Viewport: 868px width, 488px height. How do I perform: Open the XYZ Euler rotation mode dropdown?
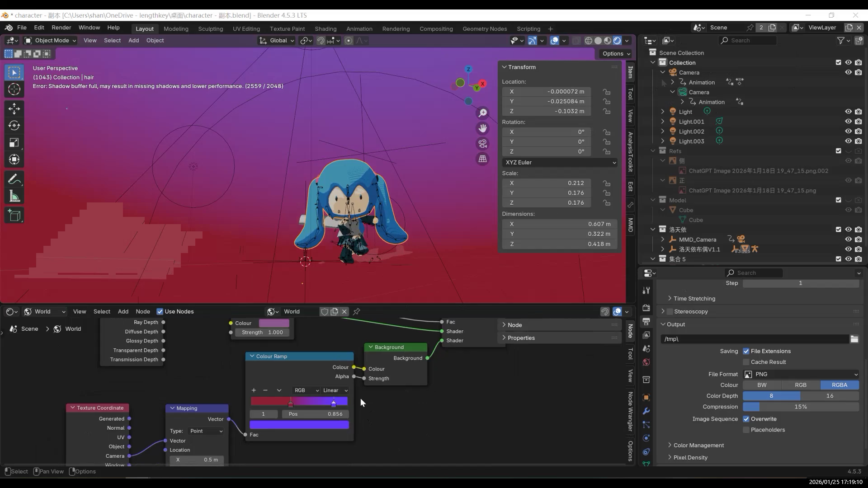click(x=560, y=162)
